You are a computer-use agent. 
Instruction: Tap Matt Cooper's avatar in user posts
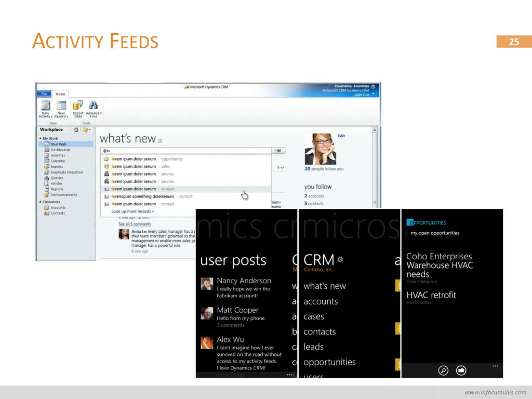207,313
